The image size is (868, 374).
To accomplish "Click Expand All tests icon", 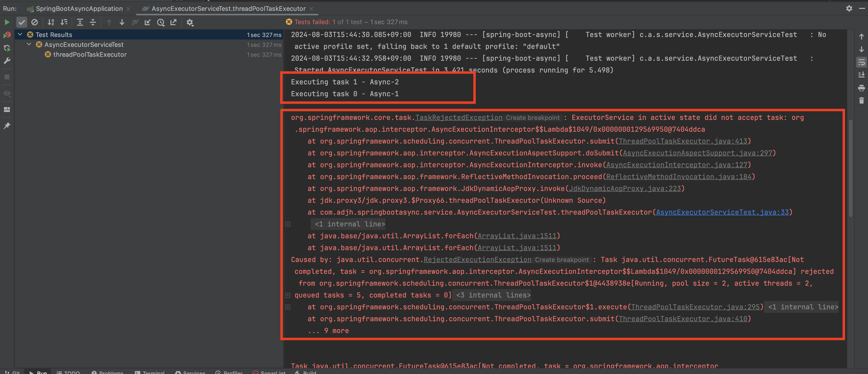I will pyautogui.click(x=80, y=22).
